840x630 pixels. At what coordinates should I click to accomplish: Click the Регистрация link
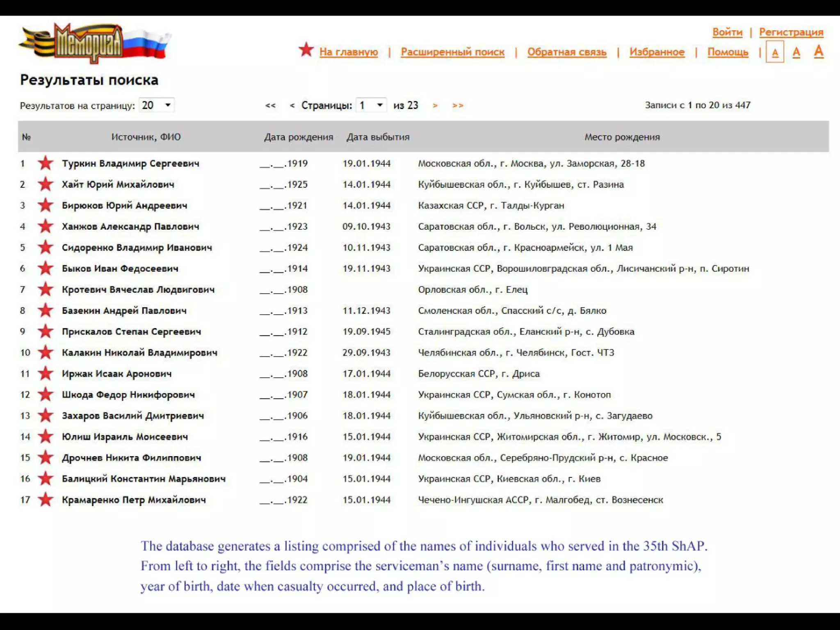click(x=791, y=32)
